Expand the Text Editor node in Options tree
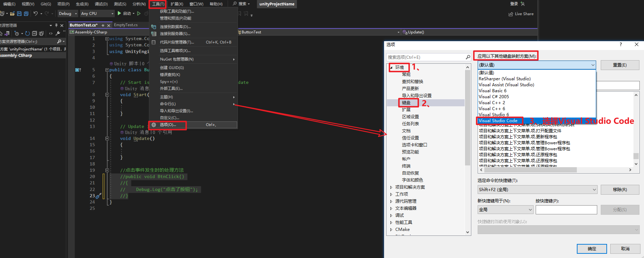This screenshot has width=644, height=258. pos(391,208)
